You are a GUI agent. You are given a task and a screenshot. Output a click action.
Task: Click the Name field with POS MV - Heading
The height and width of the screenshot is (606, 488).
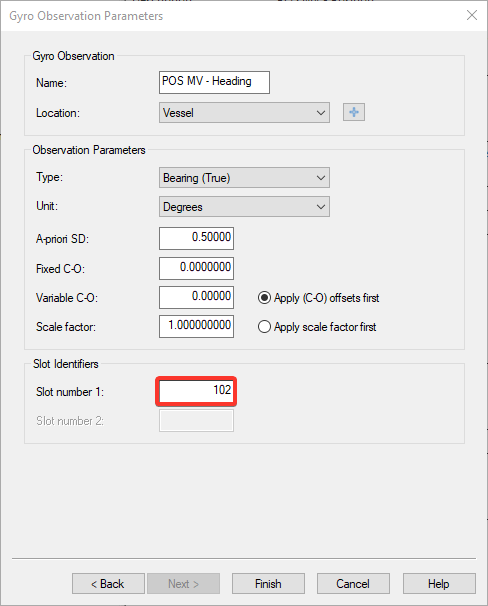pyautogui.click(x=214, y=82)
